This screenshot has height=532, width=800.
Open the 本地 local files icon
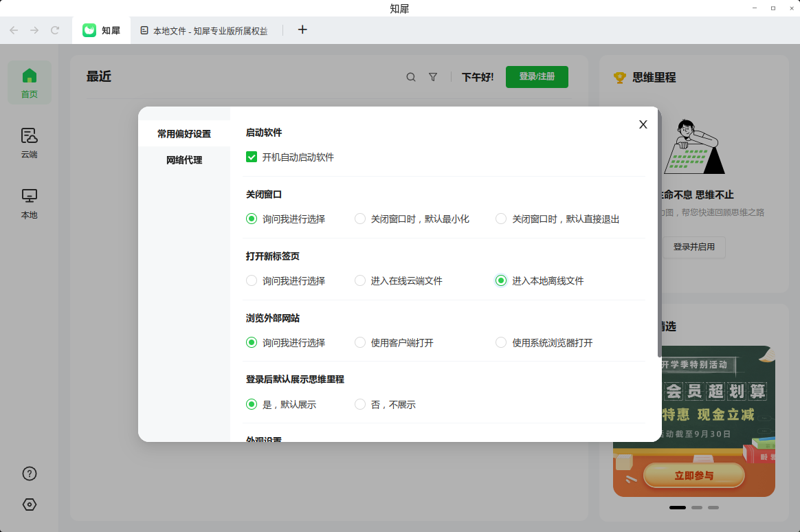pos(30,196)
